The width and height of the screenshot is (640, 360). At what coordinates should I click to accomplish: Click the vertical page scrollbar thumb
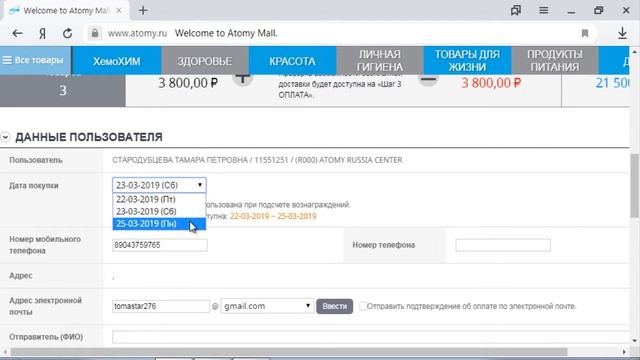point(634,186)
